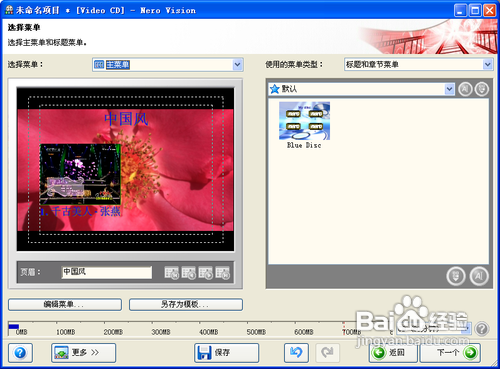This screenshot has width=500, height=369.
Task: Click the 中国风 title text in the preview
Action: [x=126, y=119]
